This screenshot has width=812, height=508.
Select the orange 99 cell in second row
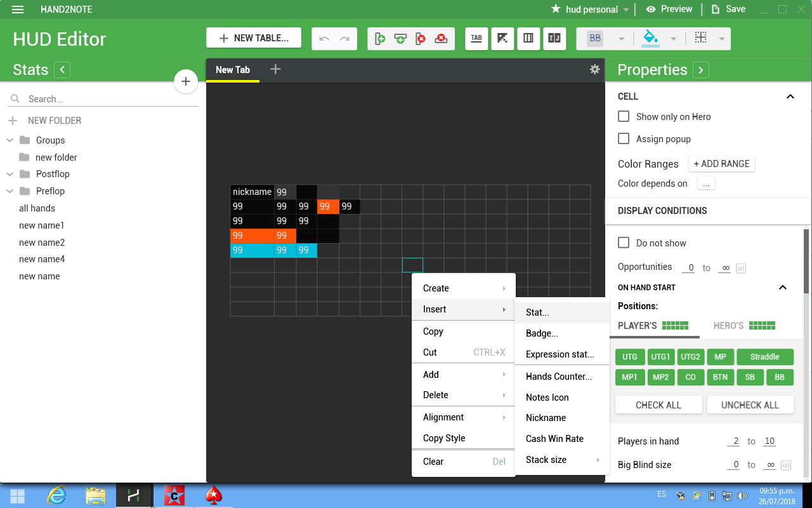coord(328,206)
